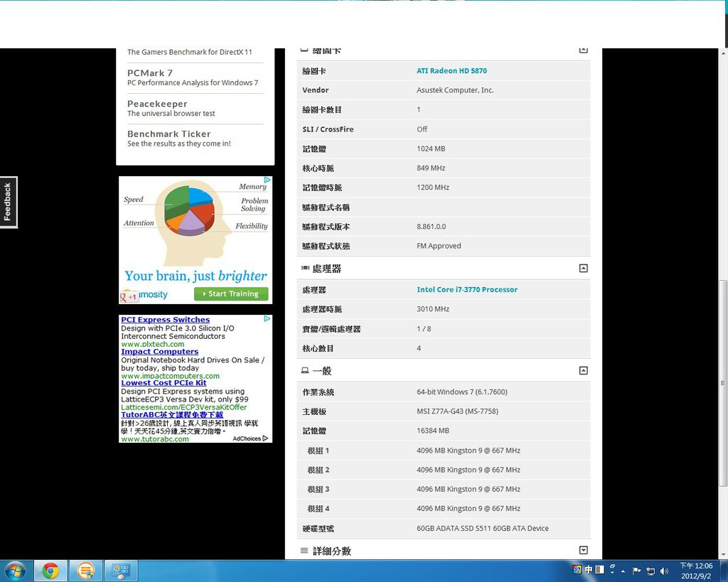Click the Start Training green button
This screenshot has height=582, width=728.
(231, 293)
